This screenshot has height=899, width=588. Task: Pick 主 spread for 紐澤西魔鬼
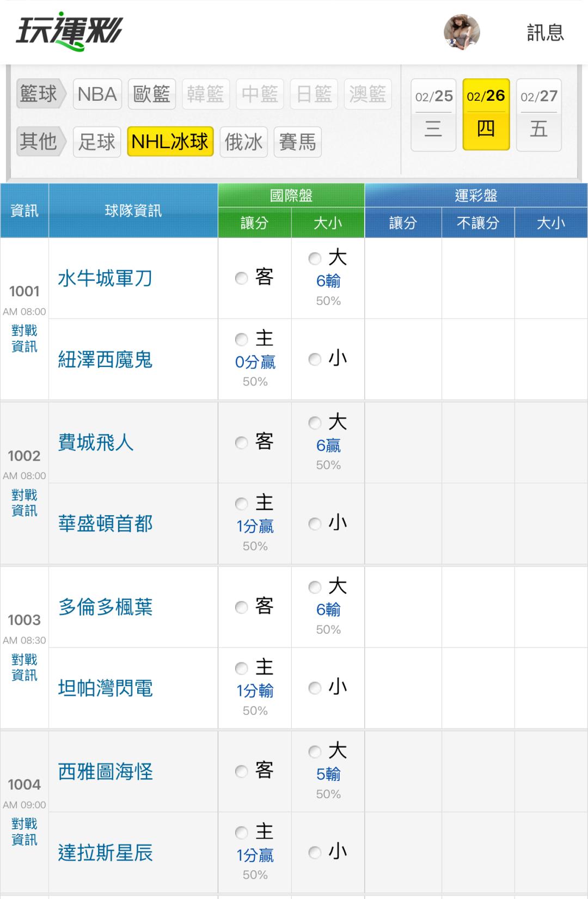(x=241, y=339)
